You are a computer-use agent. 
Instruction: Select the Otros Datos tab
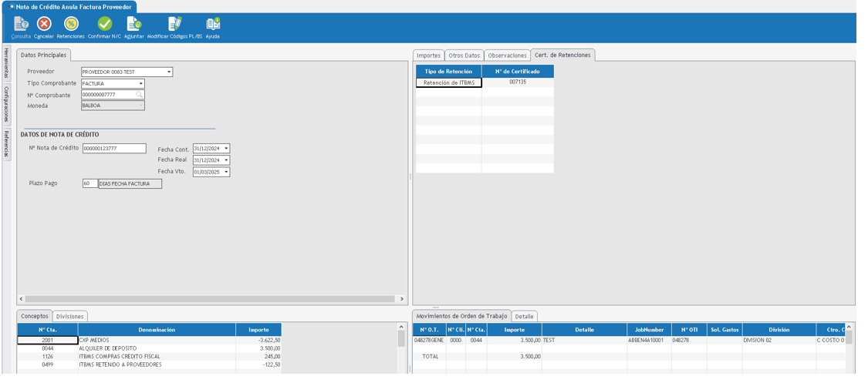[x=464, y=55]
